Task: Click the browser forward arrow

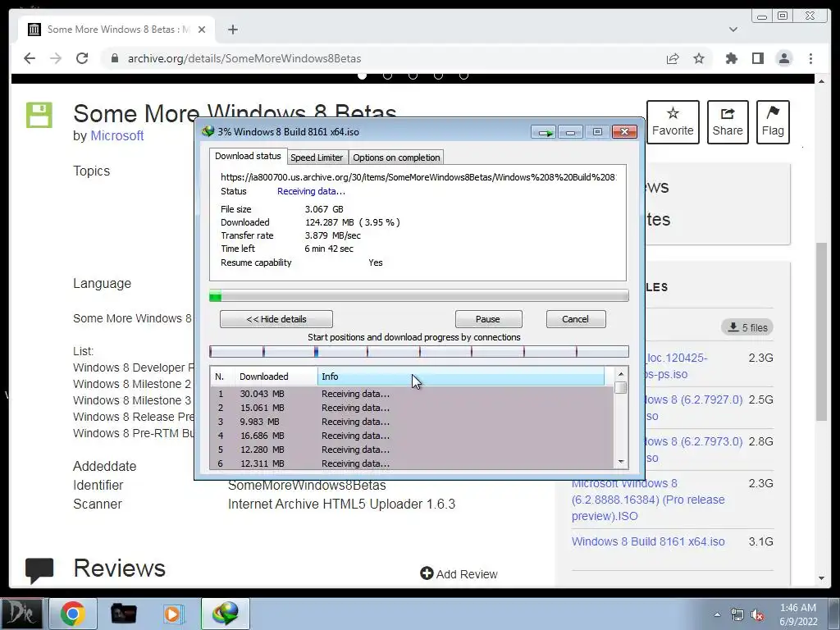Action: click(x=56, y=58)
